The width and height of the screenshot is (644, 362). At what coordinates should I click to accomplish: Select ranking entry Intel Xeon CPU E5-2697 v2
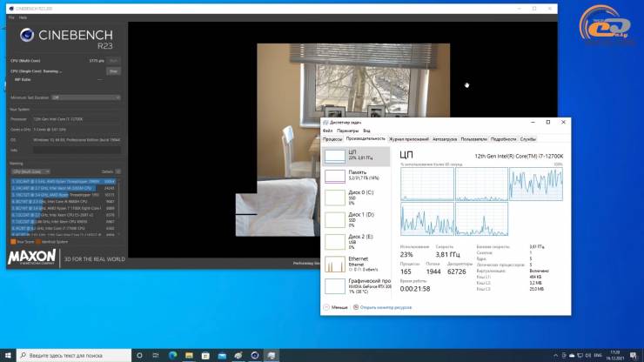point(64,215)
